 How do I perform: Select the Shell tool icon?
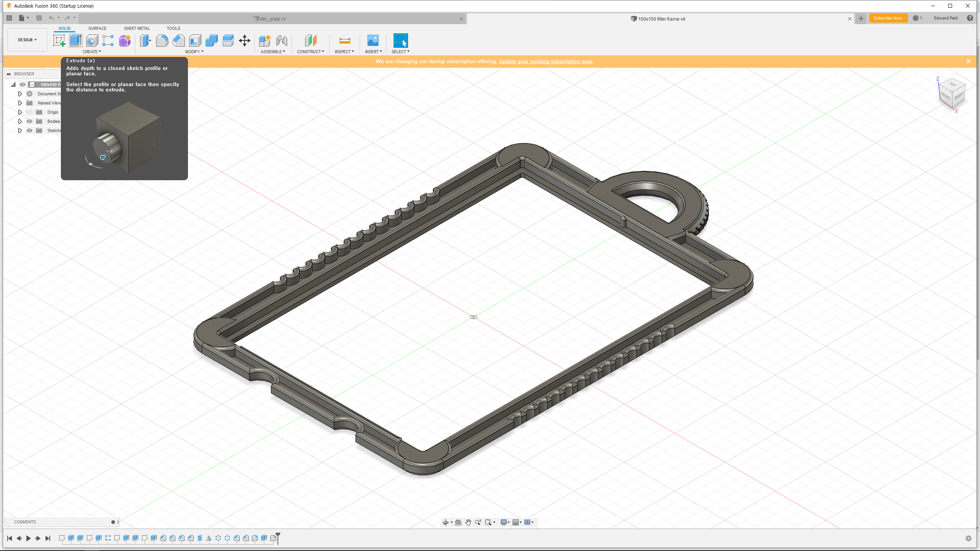coord(195,41)
